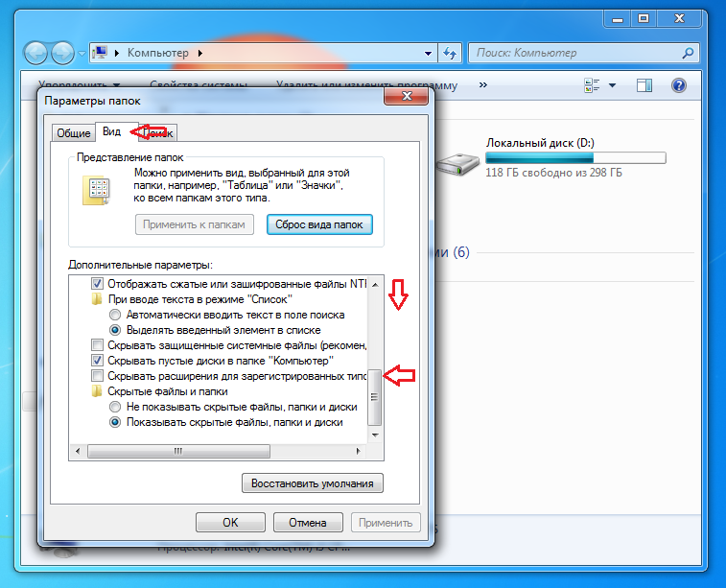Close Параметры папок dialog with X

(407, 96)
